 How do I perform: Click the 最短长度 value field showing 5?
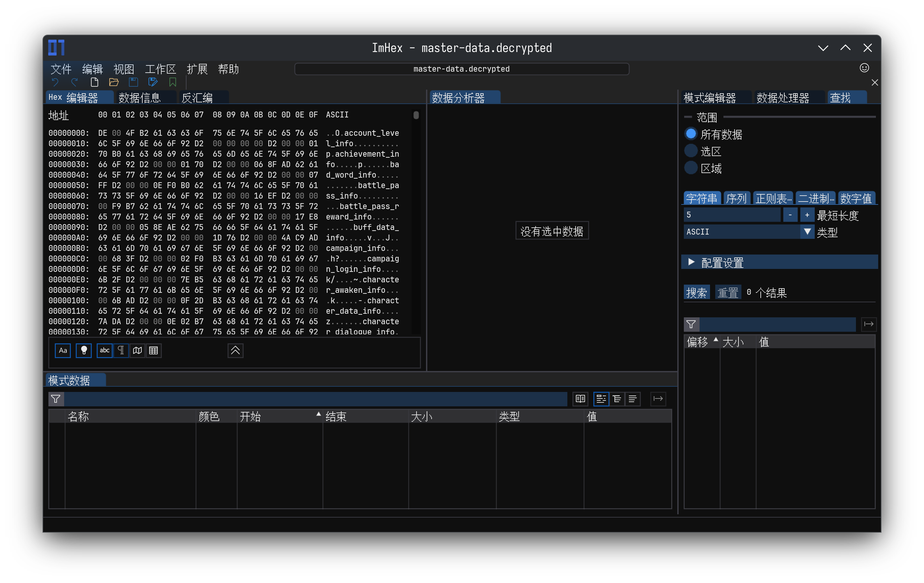click(732, 215)
